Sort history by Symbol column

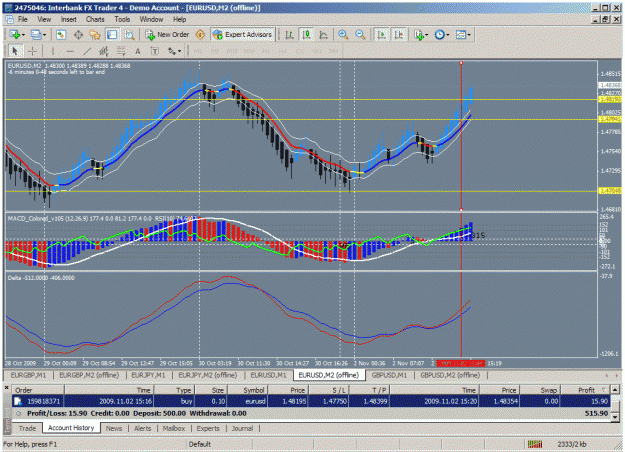248,390
